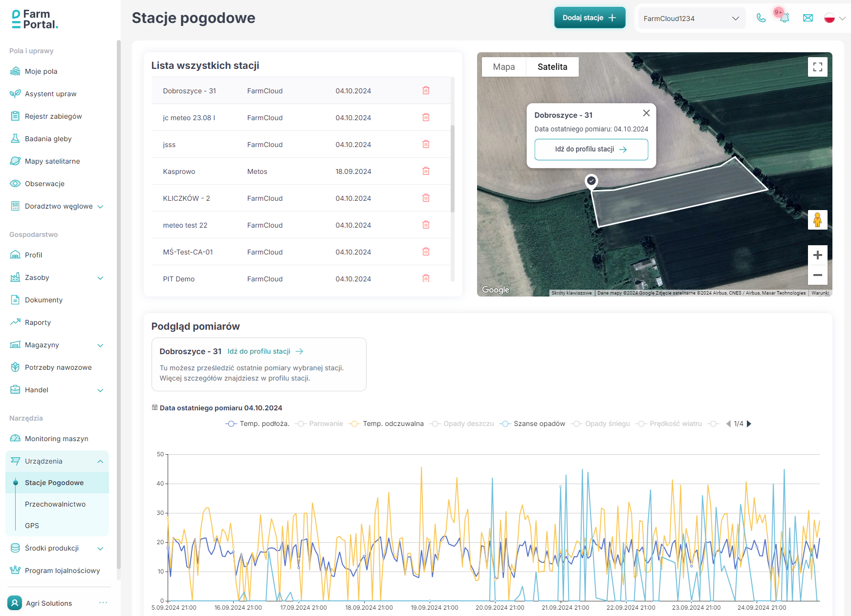Open map Warunki link
The image size is (851, 616).
point(820,293)
